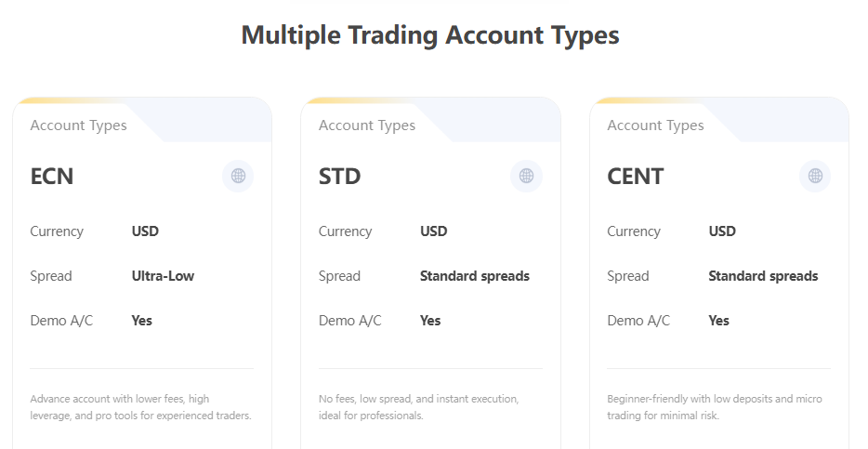Click Standard spreads value in CENT card

pos(763,276)
